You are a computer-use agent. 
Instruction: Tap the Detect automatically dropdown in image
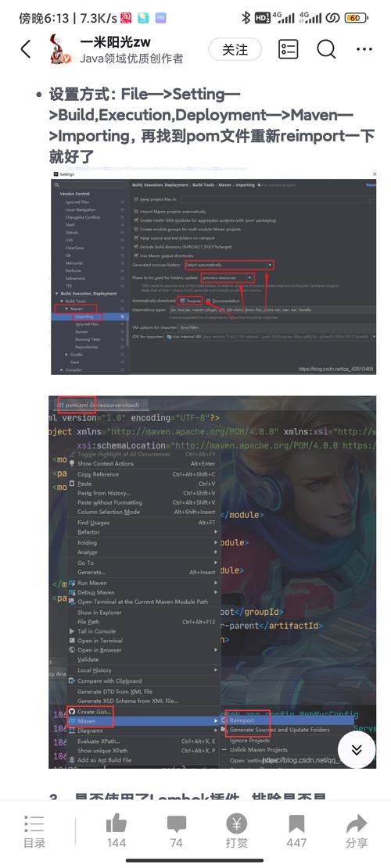pos(228,265)
